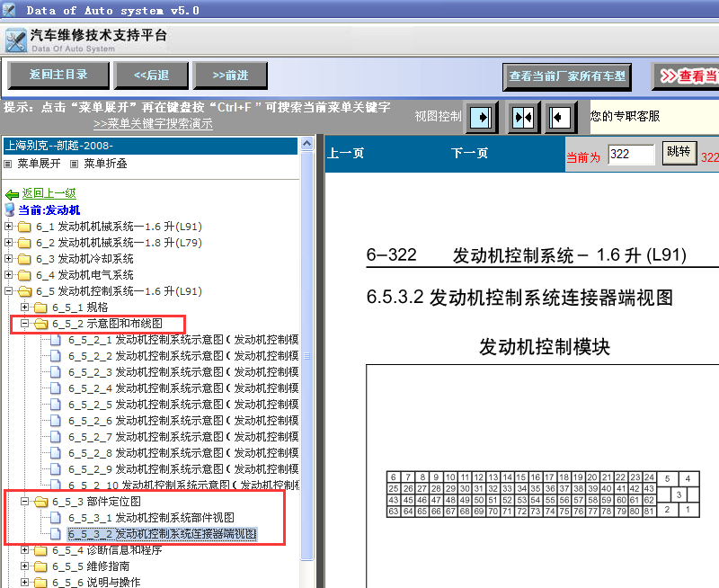
Task: Collapse the 6_5_3 部件定位图 node
Action: [25, 502]
